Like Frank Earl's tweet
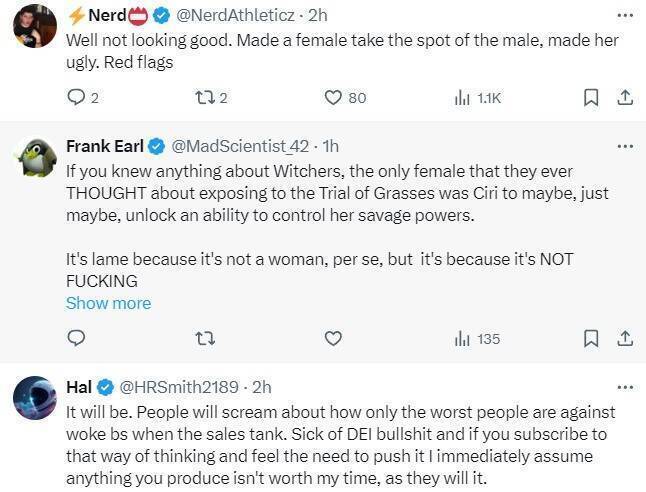646x492 pixels. point(334,339)
